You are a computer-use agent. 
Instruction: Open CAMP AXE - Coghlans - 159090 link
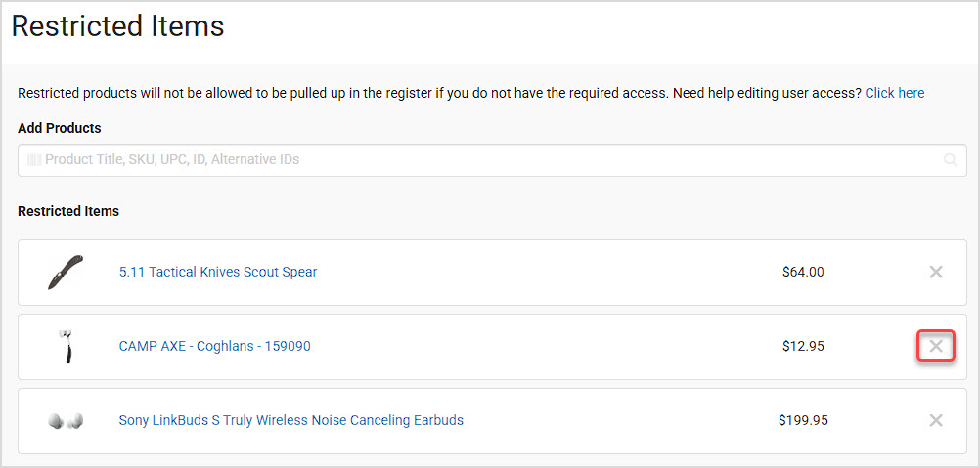tap(214, 346)
